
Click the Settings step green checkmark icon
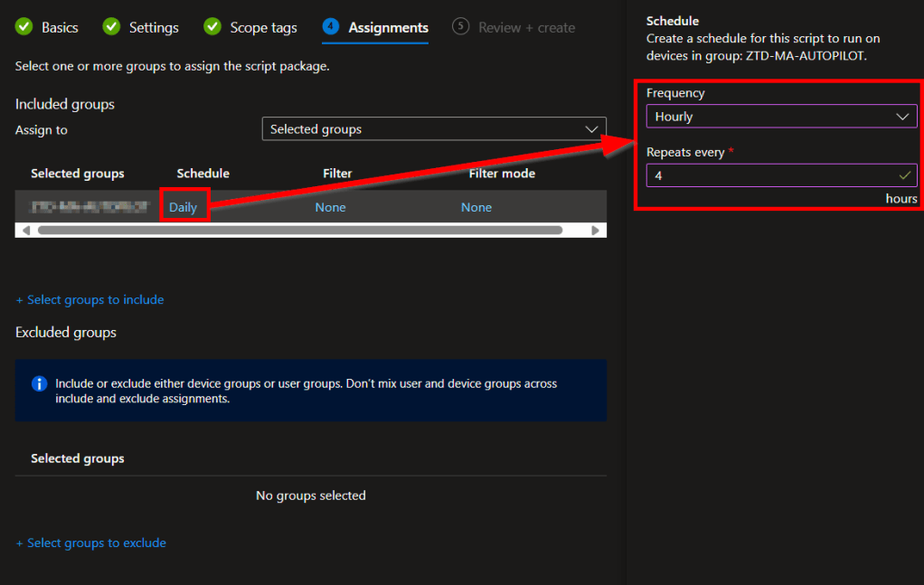[111, 27]
